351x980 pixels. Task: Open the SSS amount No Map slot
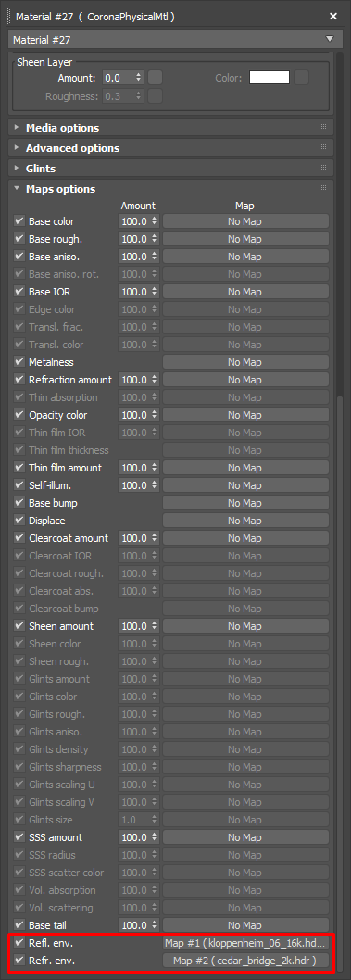tap(245, 837)
